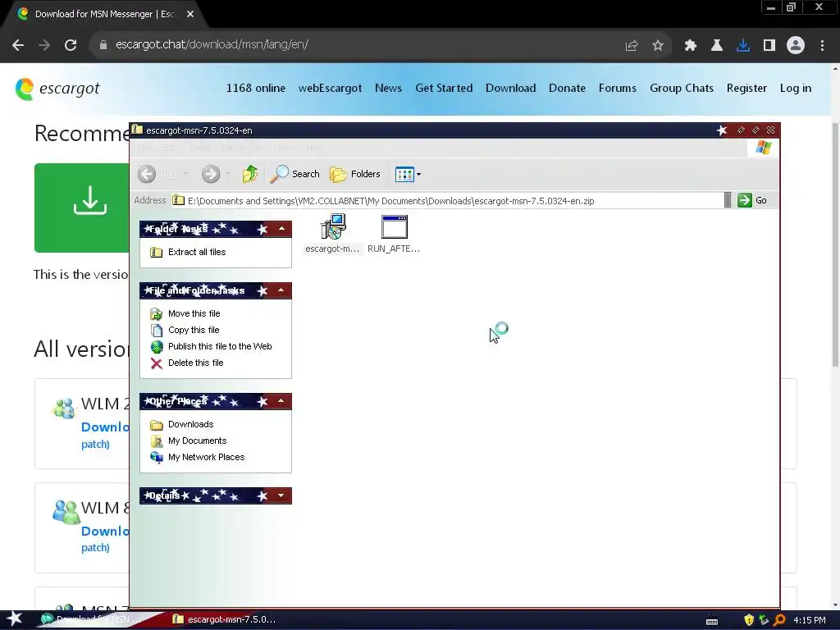The image size is (840, 630).
Task: Open News in the escargot navigation
Action: 388,89
